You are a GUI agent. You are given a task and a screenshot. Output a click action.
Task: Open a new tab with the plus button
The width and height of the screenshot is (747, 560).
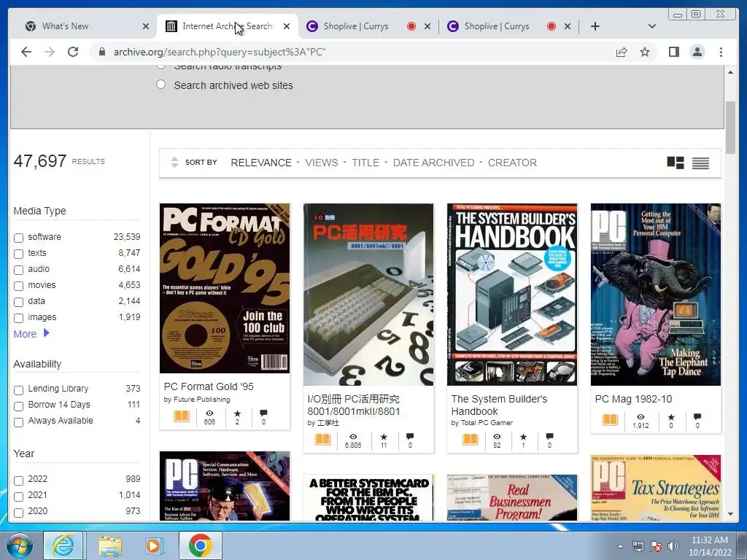595,26
